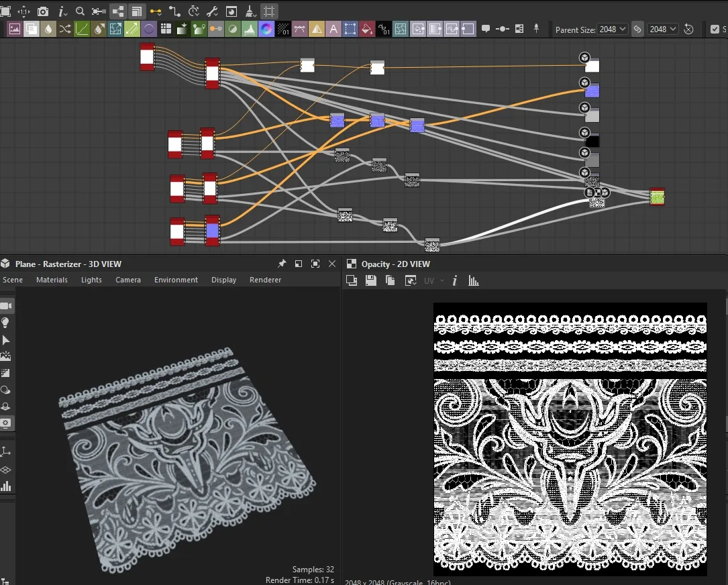The image size is (728, 585).
Task: Toggle the stacked frames display button
Action: click(136, 11)
